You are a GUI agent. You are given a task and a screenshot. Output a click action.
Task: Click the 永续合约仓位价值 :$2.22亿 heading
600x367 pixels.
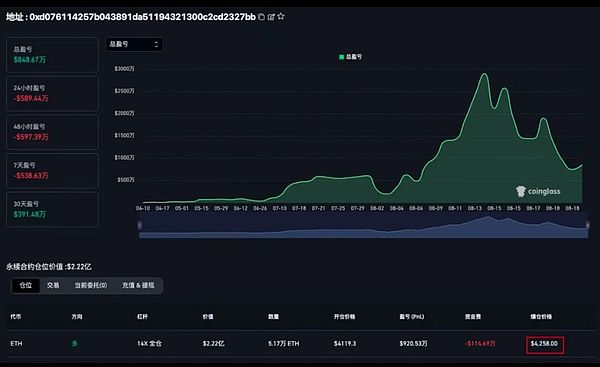tap(49, 267)
